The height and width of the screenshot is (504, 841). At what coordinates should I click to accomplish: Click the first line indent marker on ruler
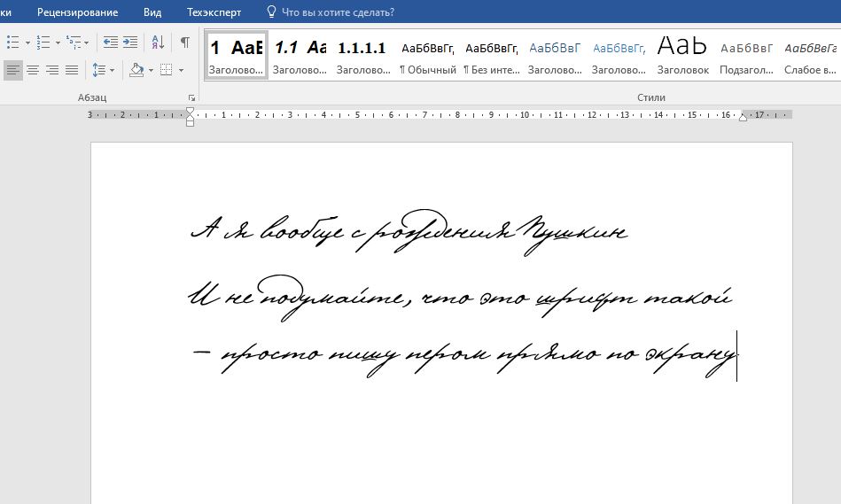point(190,111)
